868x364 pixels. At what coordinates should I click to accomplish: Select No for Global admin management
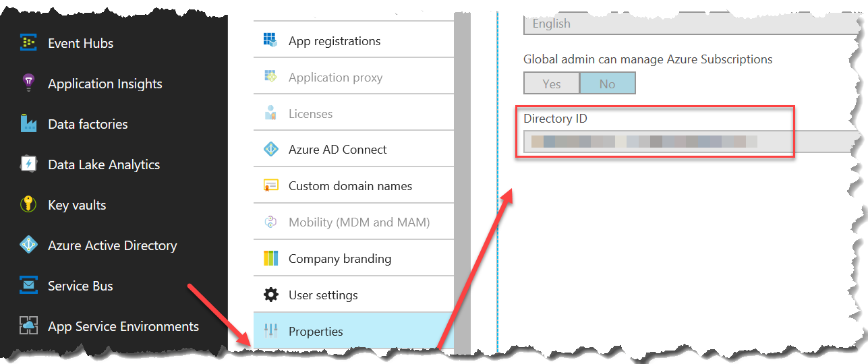click(x=608, y=84)
